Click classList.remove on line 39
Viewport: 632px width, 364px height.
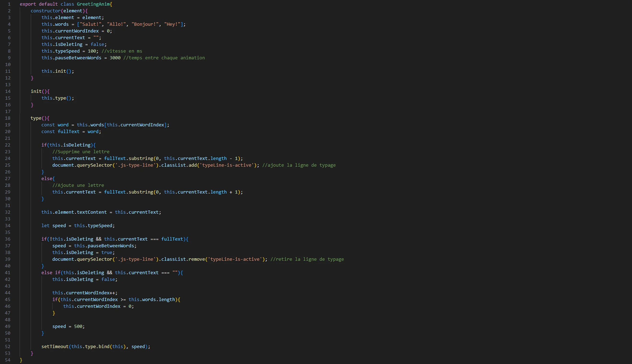tap(183, 259)
